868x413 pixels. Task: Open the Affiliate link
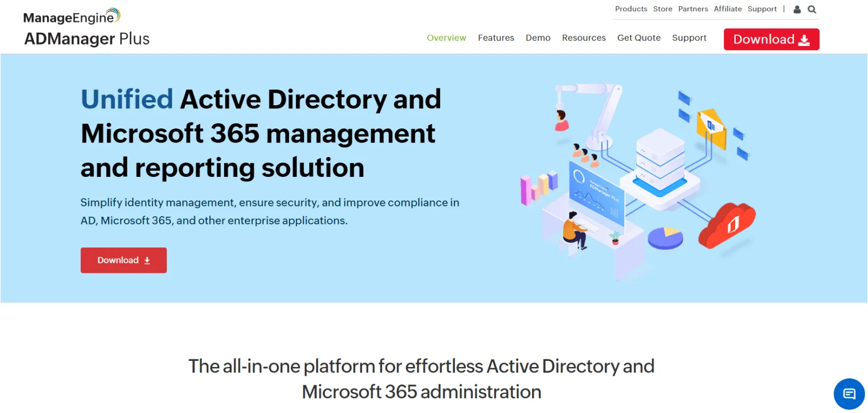(x=728, y=9)
